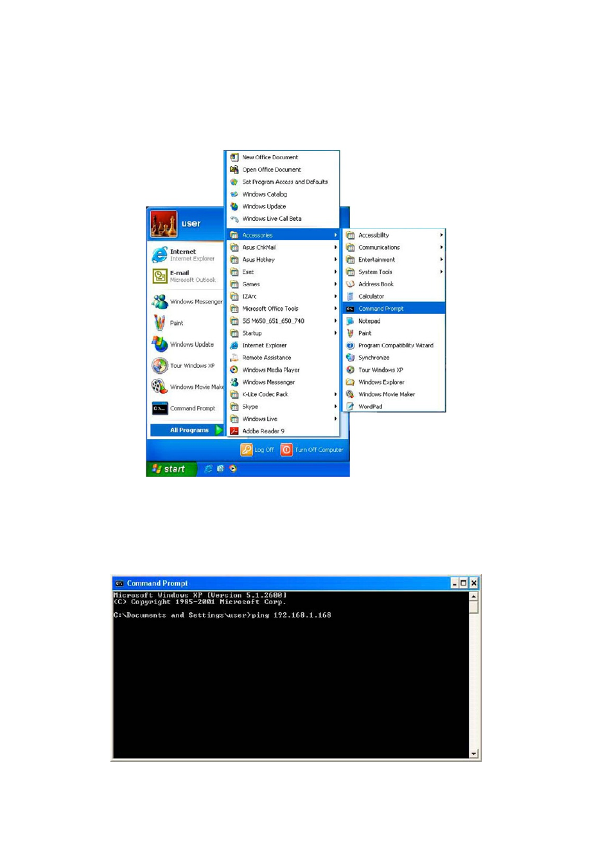The image size is (612, 868).
Task: Expand the Startup program group
Action: (x=283, y=333)
